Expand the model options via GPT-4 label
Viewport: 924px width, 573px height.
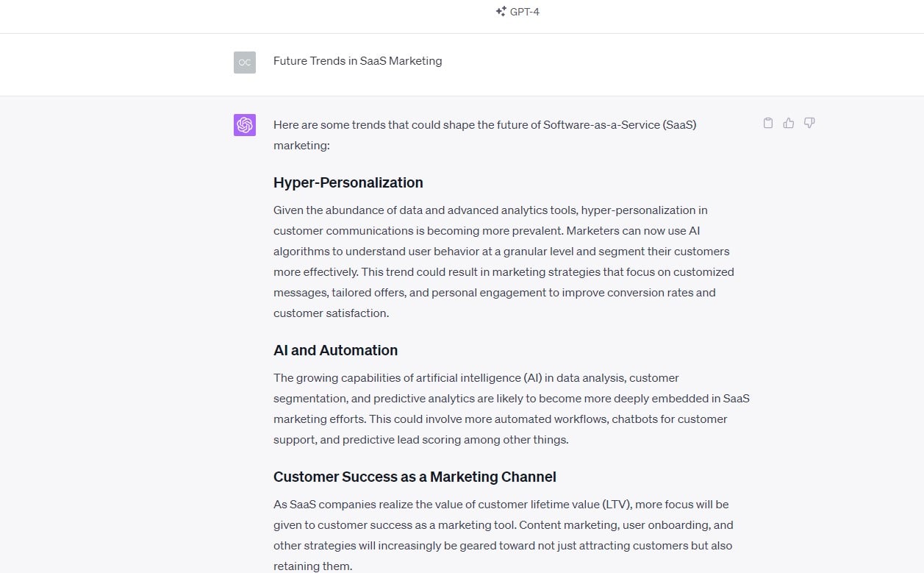[x=524, y=11]
